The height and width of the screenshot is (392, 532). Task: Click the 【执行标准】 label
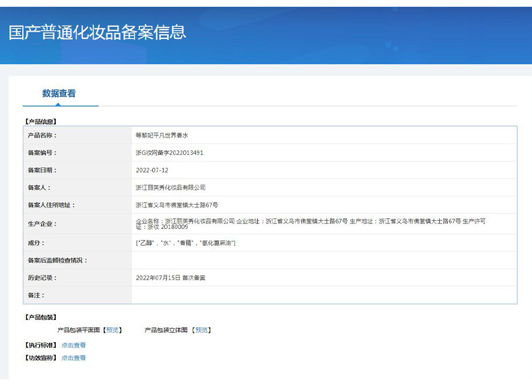click(x=40, y=345)
